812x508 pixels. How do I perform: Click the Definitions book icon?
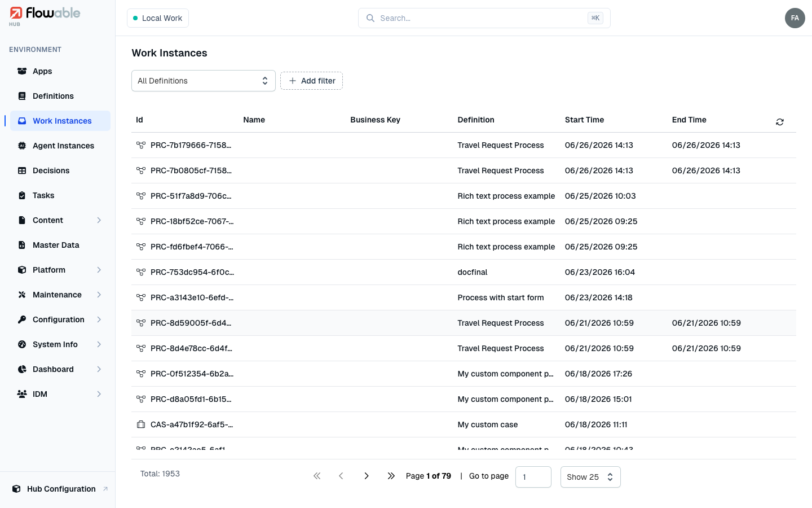click(22, 96)
